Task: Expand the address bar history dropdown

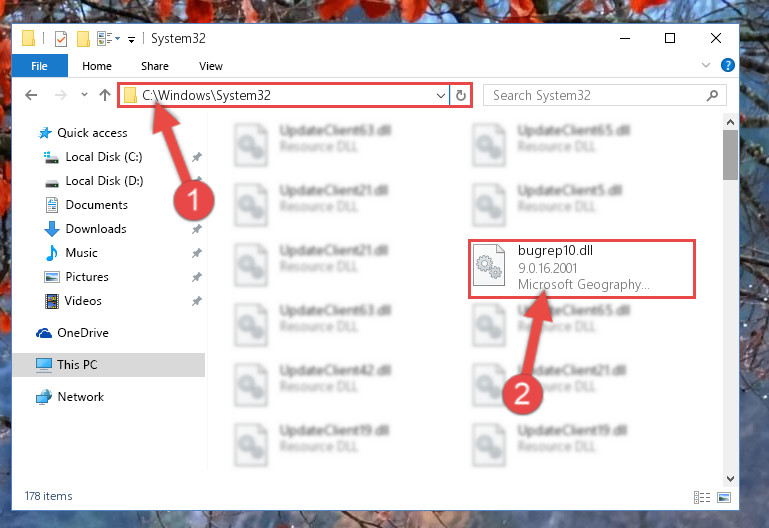Action: tap(441, 96)
